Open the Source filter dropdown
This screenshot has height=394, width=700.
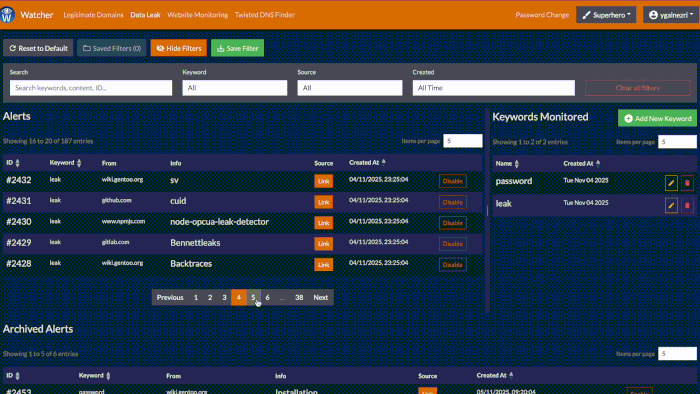(x=350, y=88)
